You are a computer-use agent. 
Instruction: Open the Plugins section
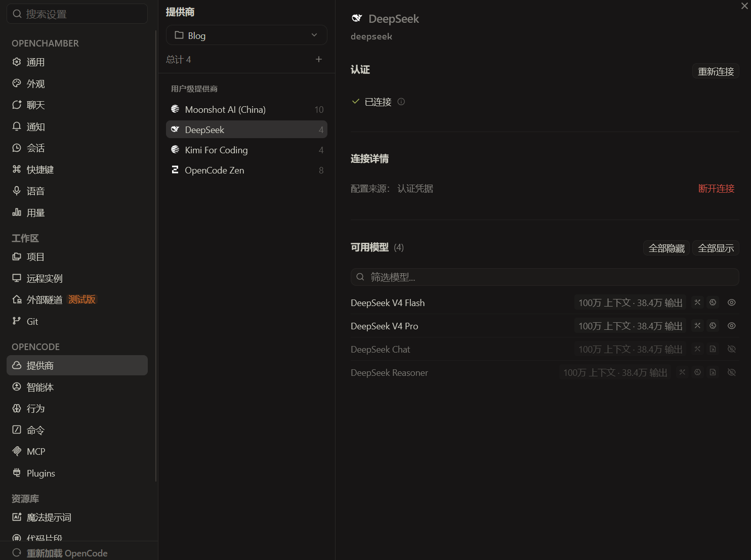coord(77,473)
